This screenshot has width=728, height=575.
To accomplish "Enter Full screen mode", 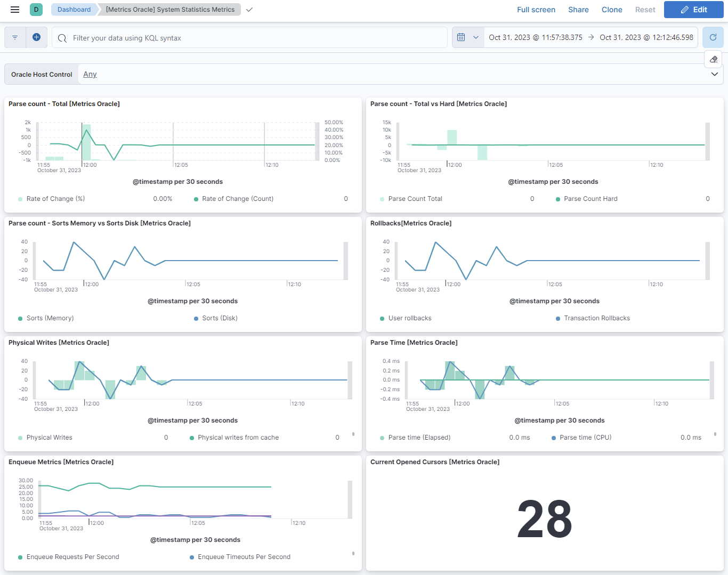I will pos(536,10).
